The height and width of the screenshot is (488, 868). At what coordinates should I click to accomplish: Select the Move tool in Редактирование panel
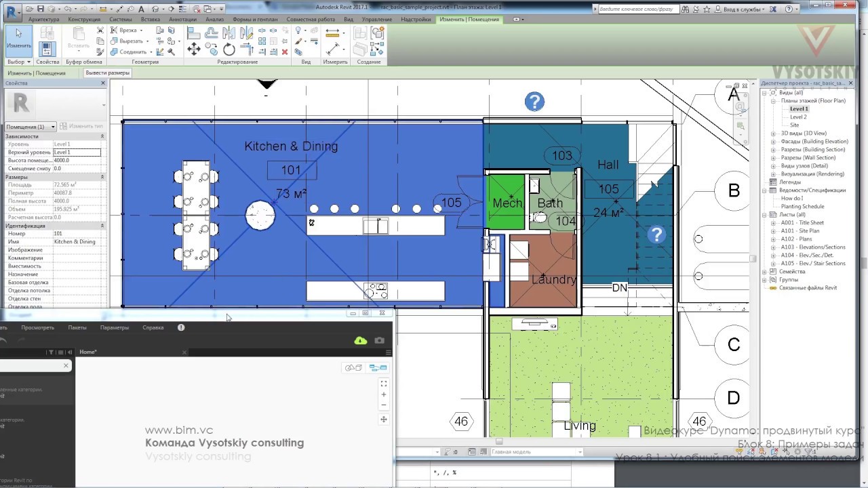[194, 49]
